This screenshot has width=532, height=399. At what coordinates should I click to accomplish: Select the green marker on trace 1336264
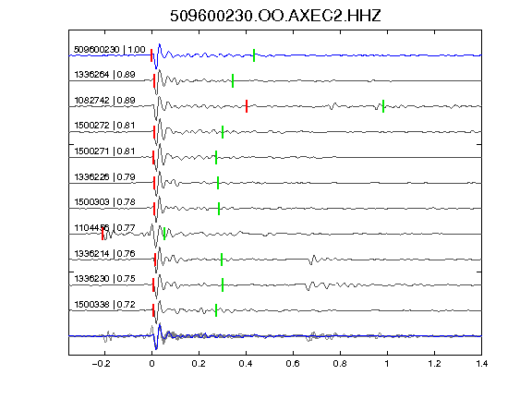(233, 80)
